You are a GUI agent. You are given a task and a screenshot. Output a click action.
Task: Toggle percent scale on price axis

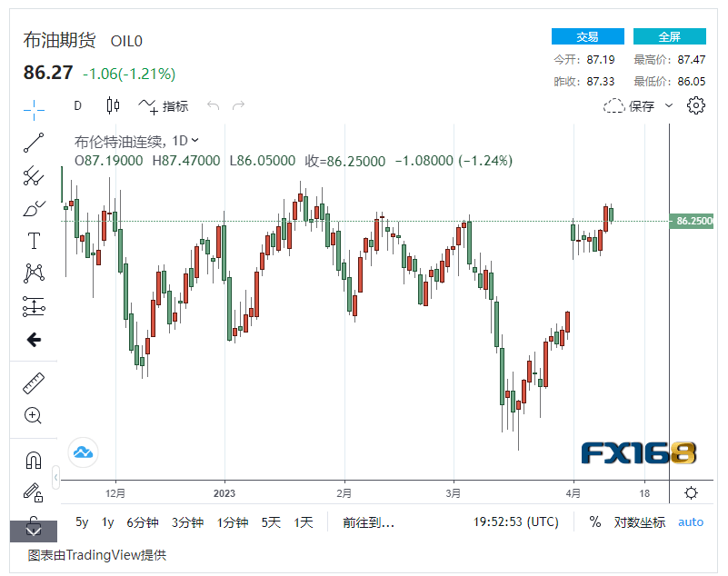tap(595, 522)
